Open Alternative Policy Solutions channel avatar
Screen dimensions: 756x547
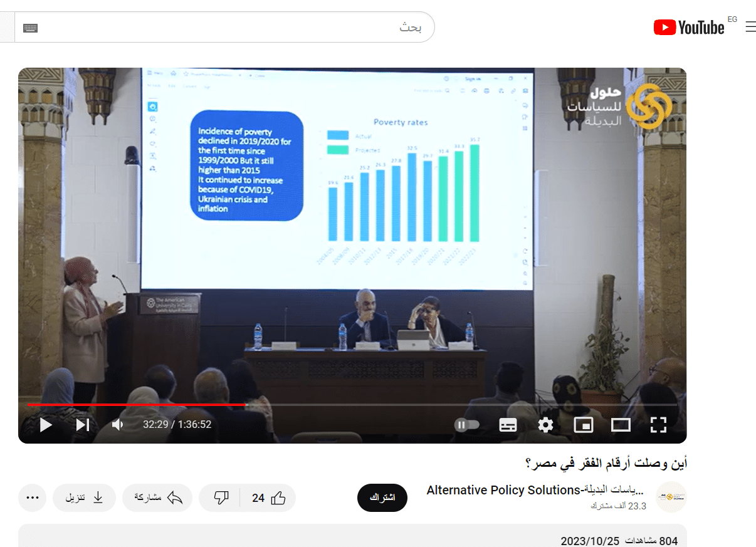pyautogui.click(x=671, y=498)
